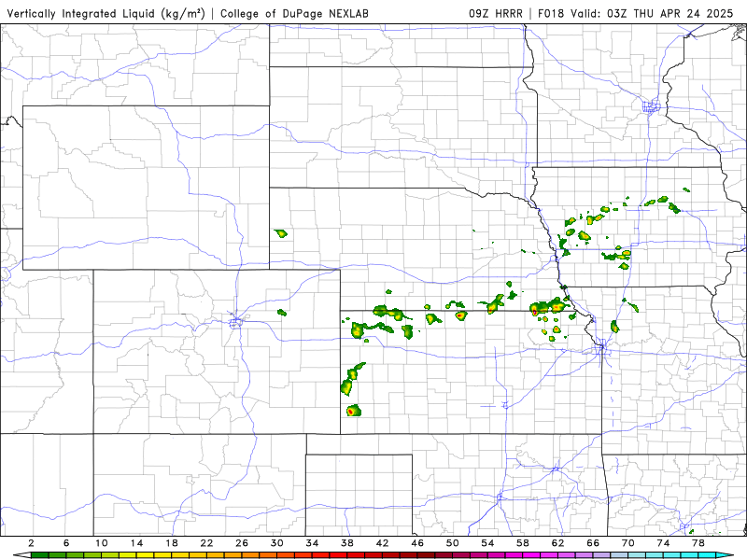Click the "09Z HRRR" model run label
The height and width of the screenshot is (560, 747).
pos(496,13)
